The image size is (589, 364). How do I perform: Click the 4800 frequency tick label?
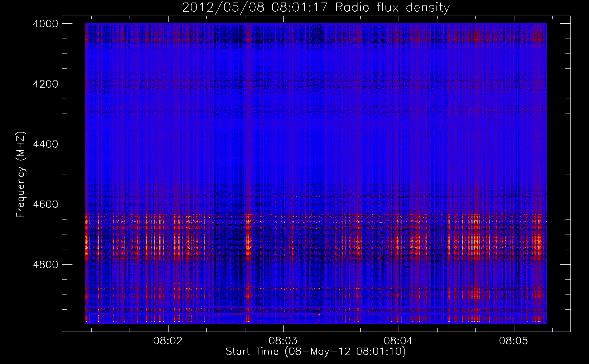pyautogui.click(x=46, y=264)
